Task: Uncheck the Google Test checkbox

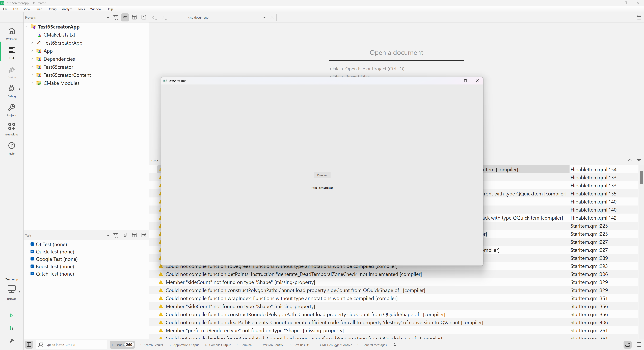Action: pos(32,259)
